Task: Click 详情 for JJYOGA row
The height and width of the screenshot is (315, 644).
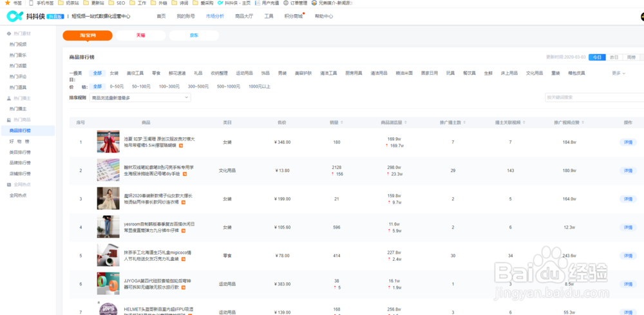Action: (628, 284)
